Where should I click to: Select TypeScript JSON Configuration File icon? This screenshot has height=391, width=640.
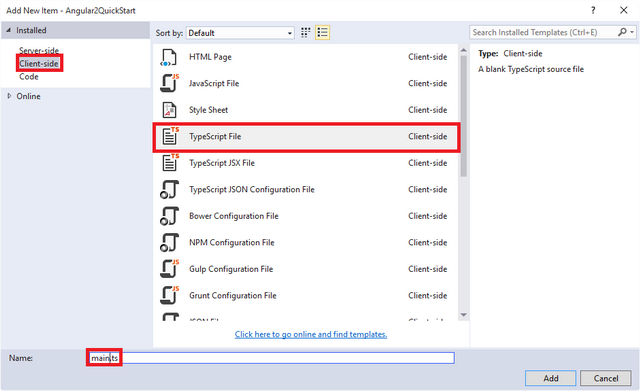(x=169, y=189)
